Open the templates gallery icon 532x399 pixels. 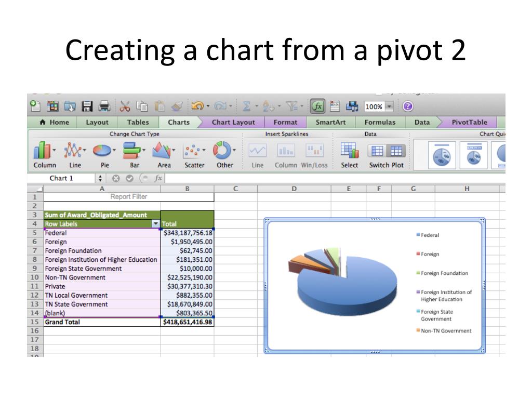point(52,107)
